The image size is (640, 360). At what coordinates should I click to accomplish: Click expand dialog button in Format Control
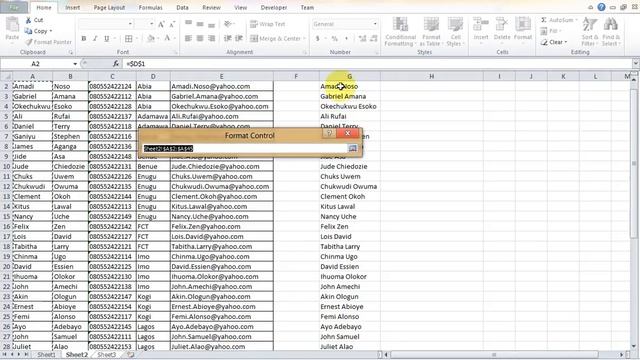[353, 149]
